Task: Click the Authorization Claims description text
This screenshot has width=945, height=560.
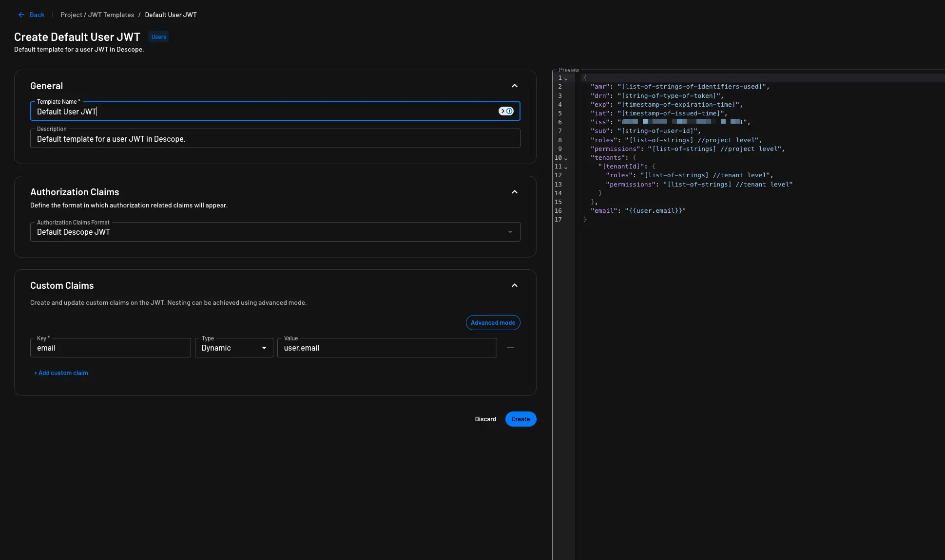Action: (x=129, y=205)
